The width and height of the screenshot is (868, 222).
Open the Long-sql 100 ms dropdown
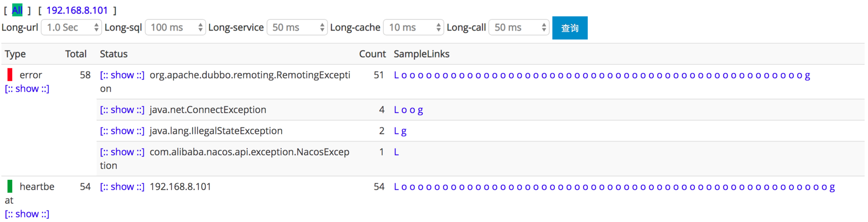[175, 28]
